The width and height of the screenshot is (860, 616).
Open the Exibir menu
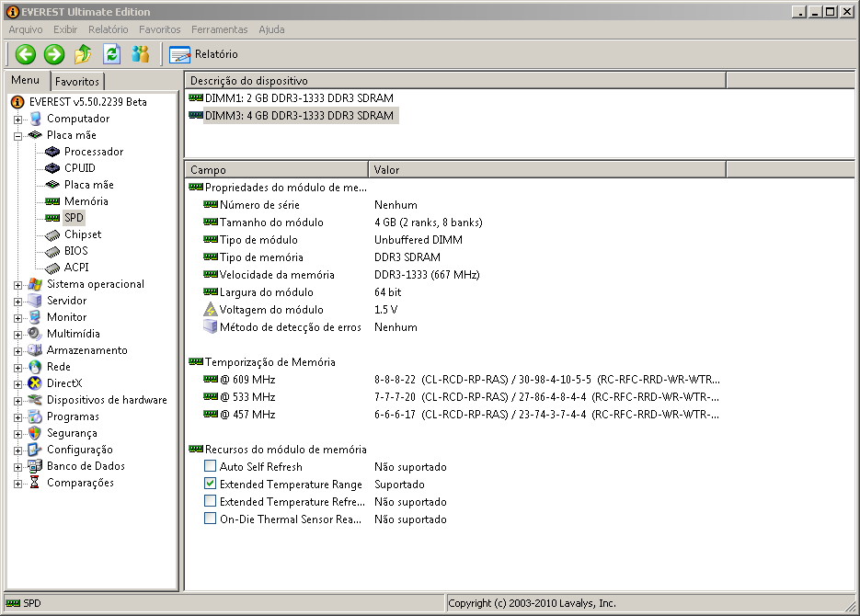65,29
